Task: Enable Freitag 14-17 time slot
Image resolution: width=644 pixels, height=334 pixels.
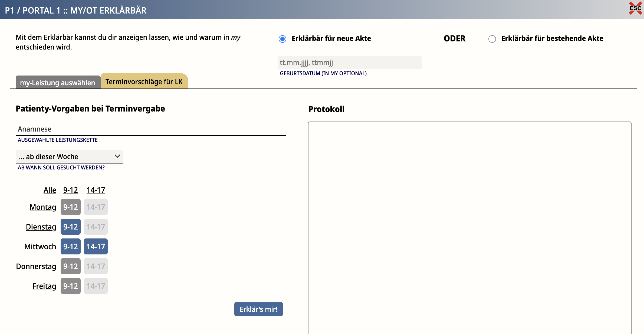Action: point(96,286)
